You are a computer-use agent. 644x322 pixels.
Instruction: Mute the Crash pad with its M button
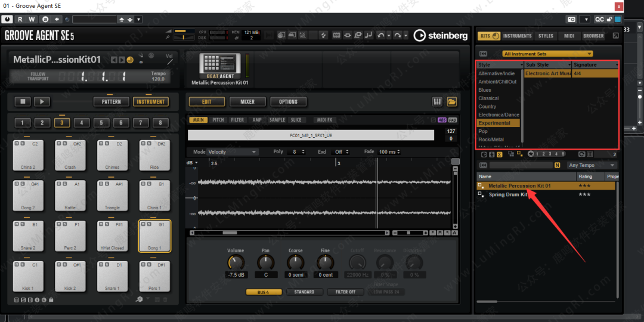tap(58, 144)
